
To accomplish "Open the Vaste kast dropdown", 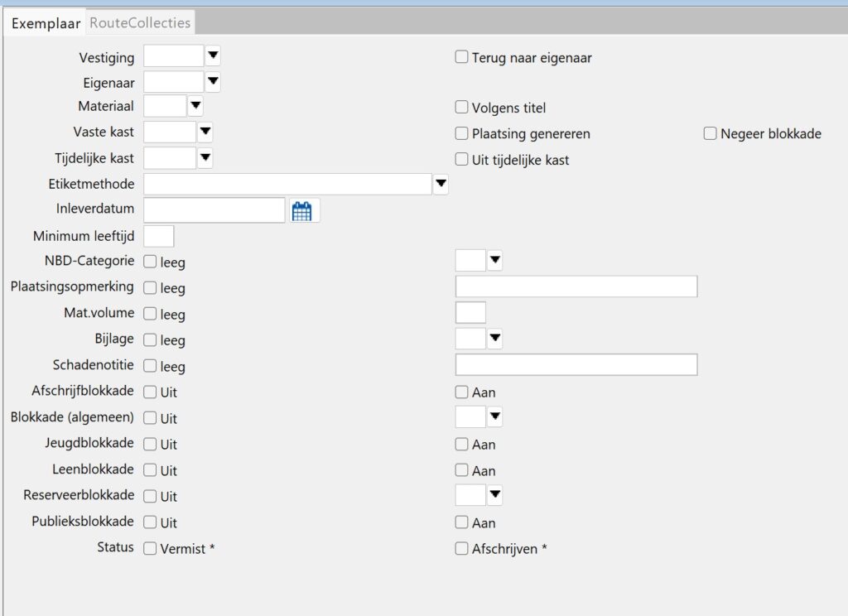I will tap(205, 132).
